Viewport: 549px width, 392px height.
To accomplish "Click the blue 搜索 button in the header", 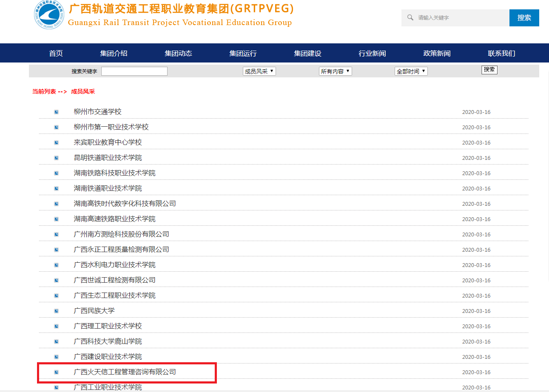I will pyautogui.click(x=524, y=18).
